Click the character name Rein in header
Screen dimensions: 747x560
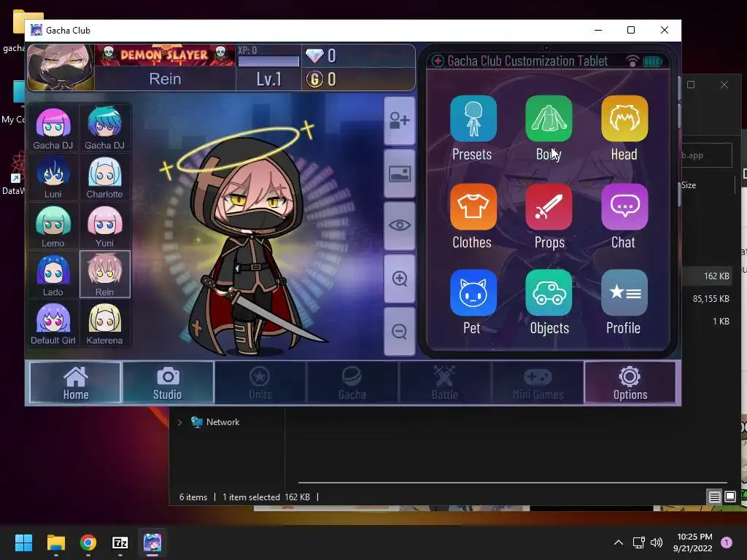tap(165, 79)
